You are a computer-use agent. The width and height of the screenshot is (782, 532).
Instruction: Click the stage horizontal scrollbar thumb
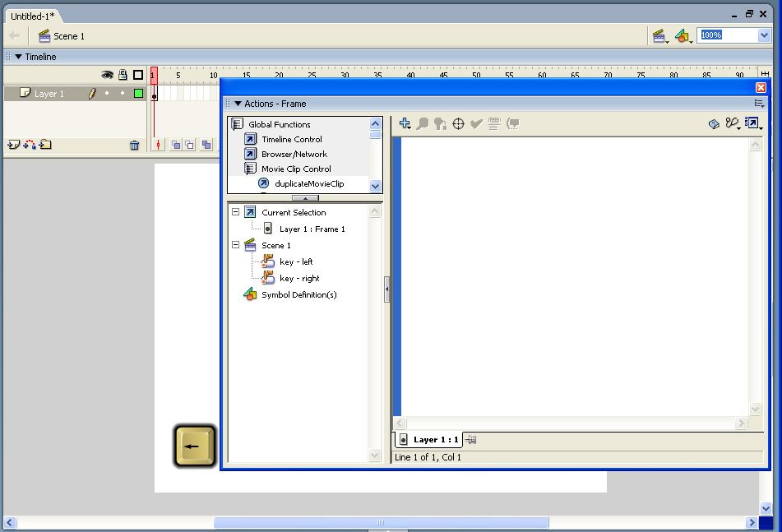(381, 522)
